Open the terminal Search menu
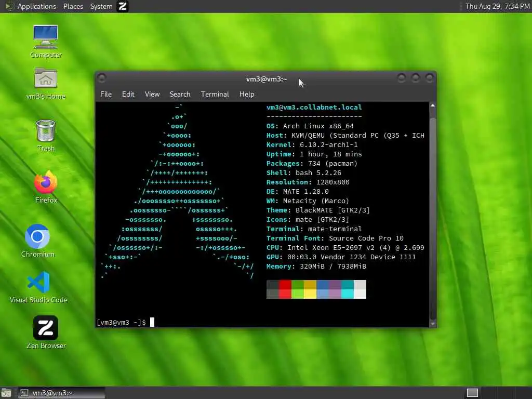Image resolution: width=532 pixels, height=399 pixels. tap(180, 95)
